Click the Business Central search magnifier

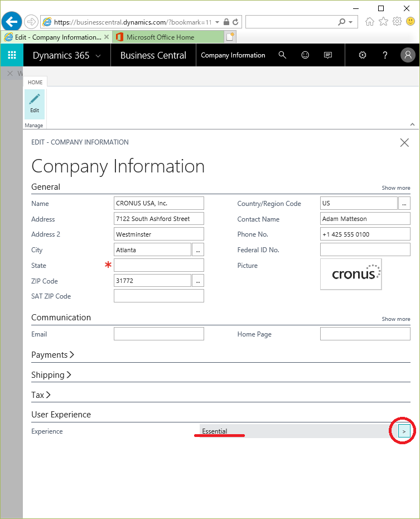pos(282,55)
